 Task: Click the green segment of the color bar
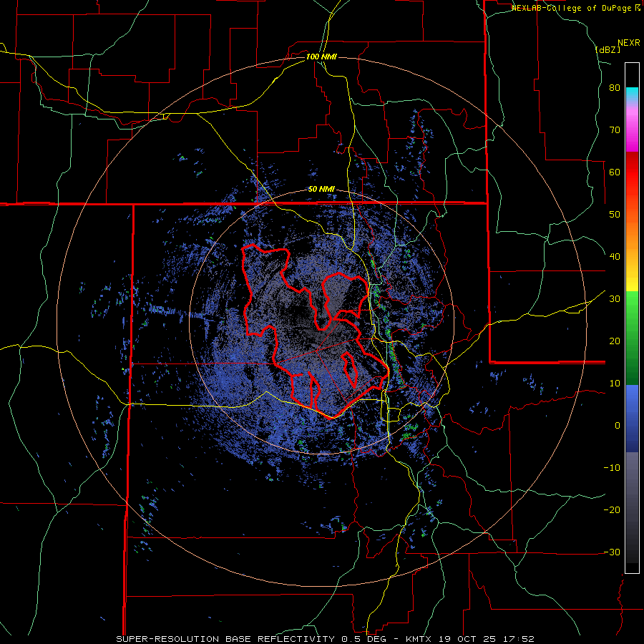pyautogui.click(x=632, y=338)
